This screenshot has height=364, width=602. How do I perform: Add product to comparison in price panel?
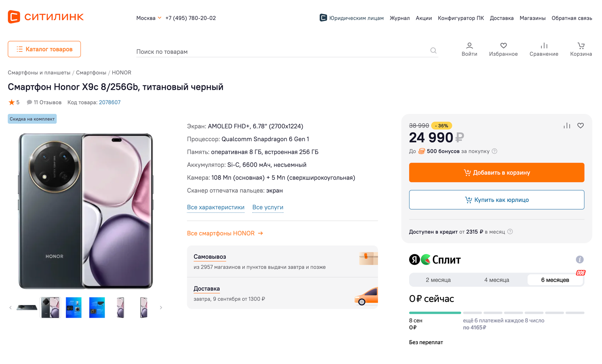[567, 125]
